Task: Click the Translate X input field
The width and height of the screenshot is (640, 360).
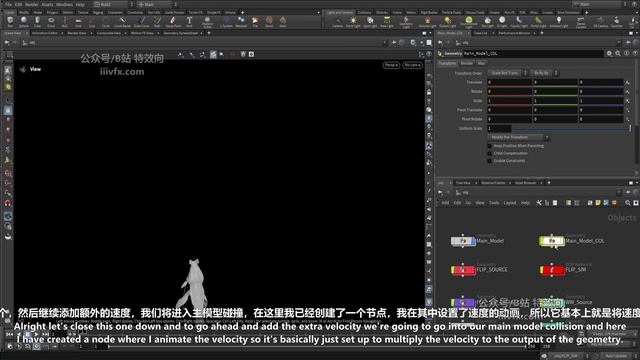Action: [x=509, y=82]
